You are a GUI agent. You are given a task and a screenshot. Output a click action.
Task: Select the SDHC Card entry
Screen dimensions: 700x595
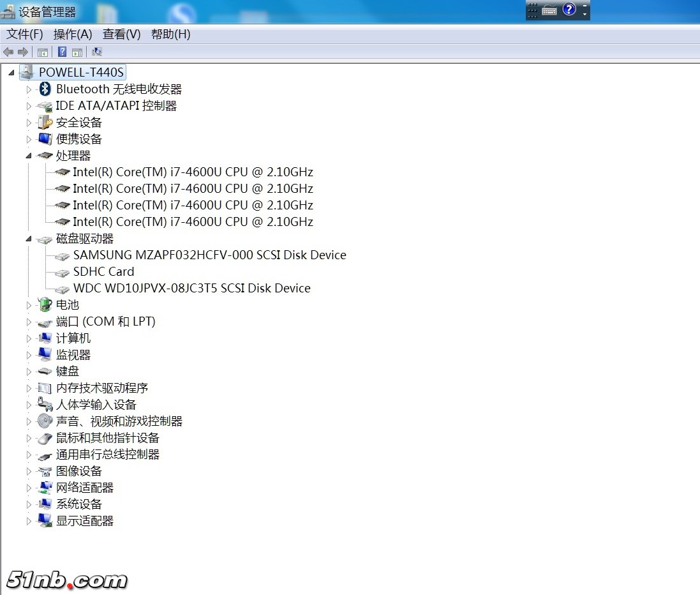[103, 271]
